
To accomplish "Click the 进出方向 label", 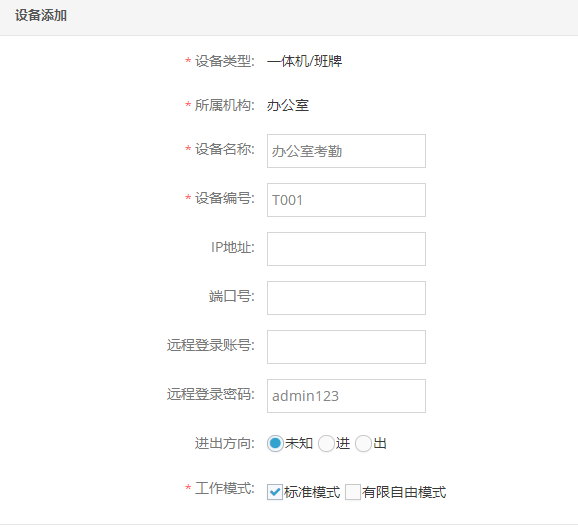I will [224, 443].
